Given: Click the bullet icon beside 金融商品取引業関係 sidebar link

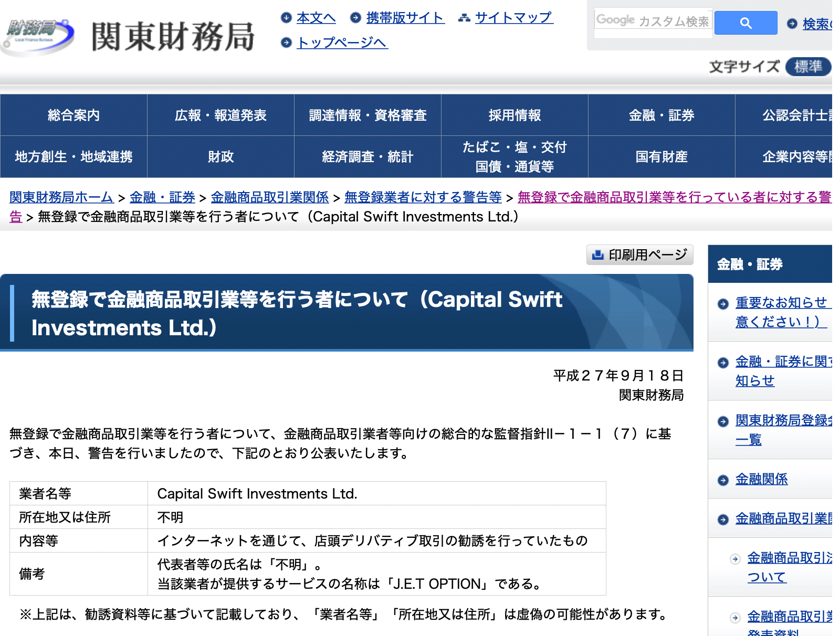Looking at the screenshot, I should 723,520.
